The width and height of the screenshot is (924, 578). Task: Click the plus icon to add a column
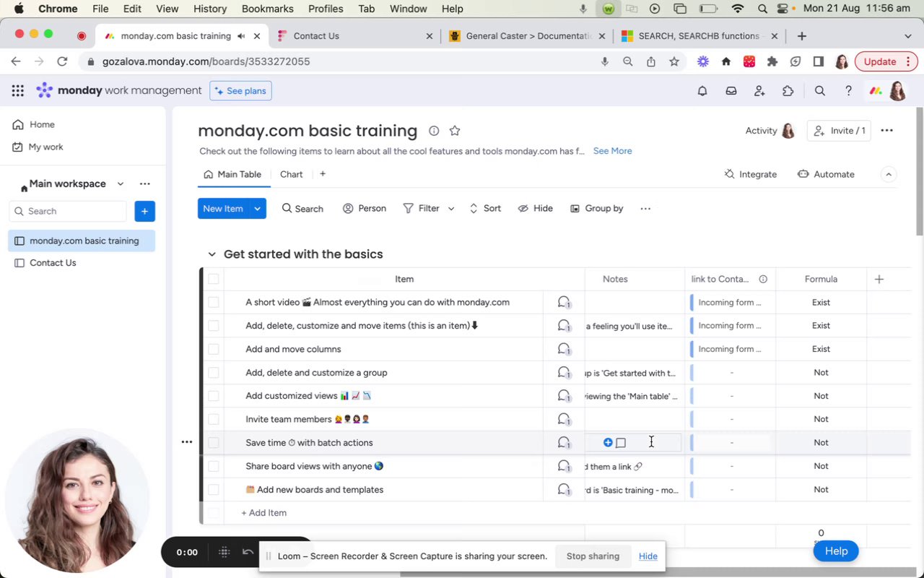click(879, 279)
